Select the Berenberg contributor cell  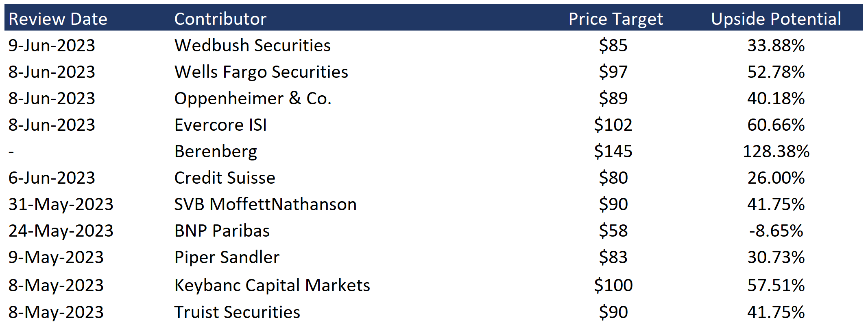click(216, 152)
